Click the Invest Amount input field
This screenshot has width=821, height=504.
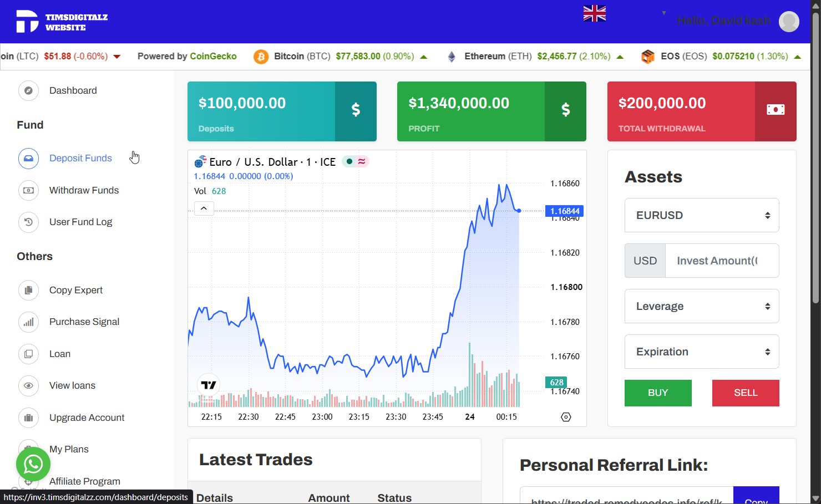[722, 261]
